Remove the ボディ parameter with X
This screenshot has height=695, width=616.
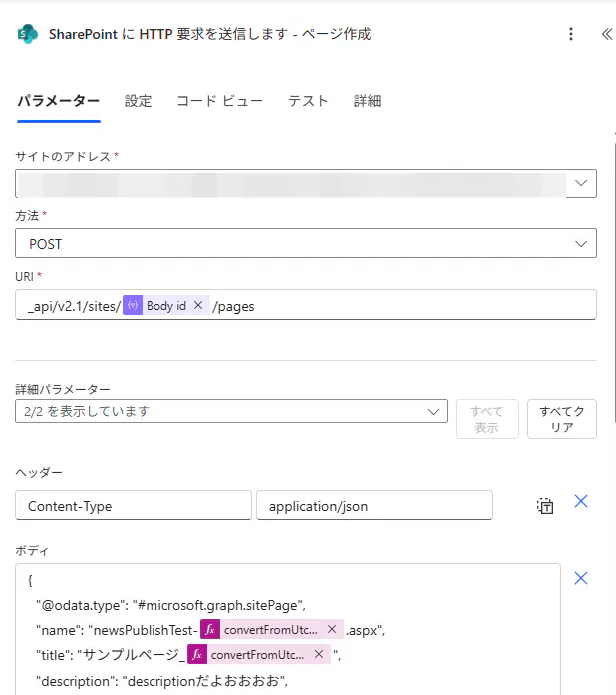click(581, 578)
